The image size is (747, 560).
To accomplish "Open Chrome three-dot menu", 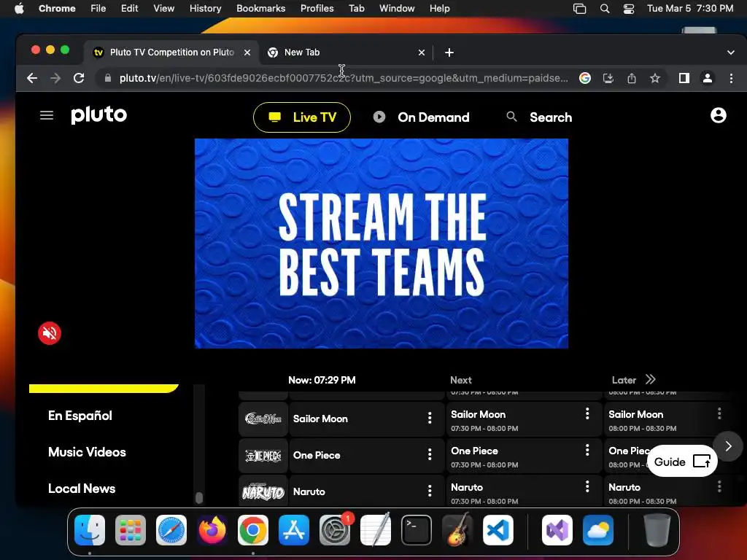I will pyautogui.click(x=731, y=78).
